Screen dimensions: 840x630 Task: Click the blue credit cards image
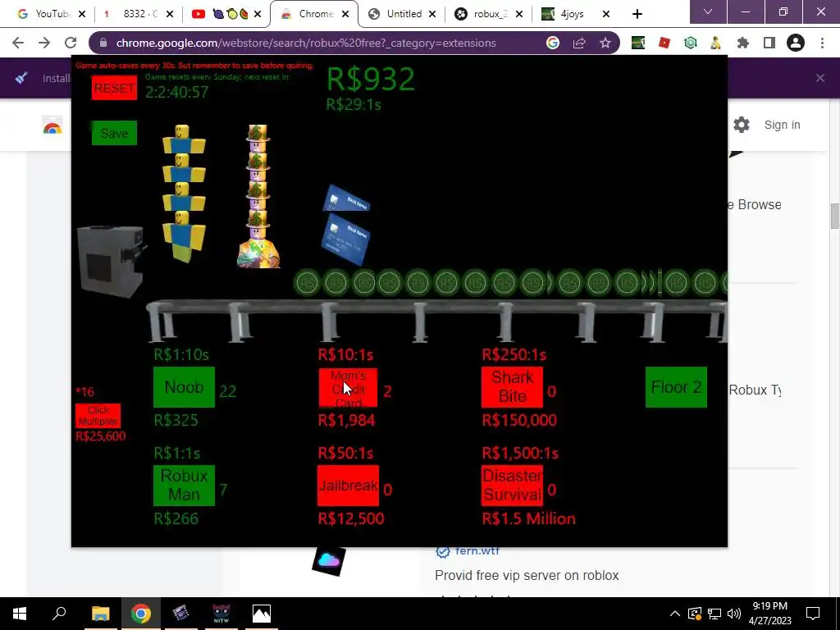pyautogui.click(x=346, y=224)
